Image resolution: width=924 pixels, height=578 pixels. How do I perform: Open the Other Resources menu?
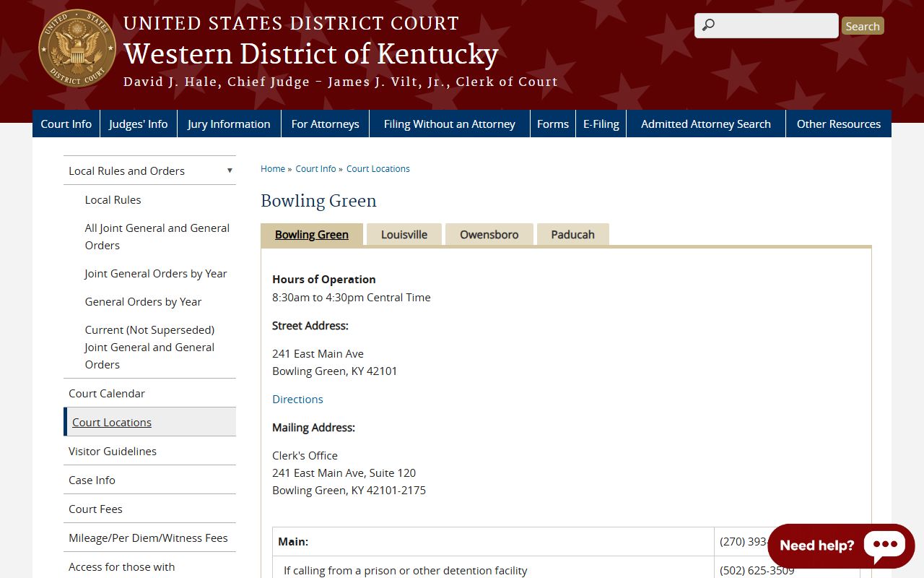tap(839, 124)
